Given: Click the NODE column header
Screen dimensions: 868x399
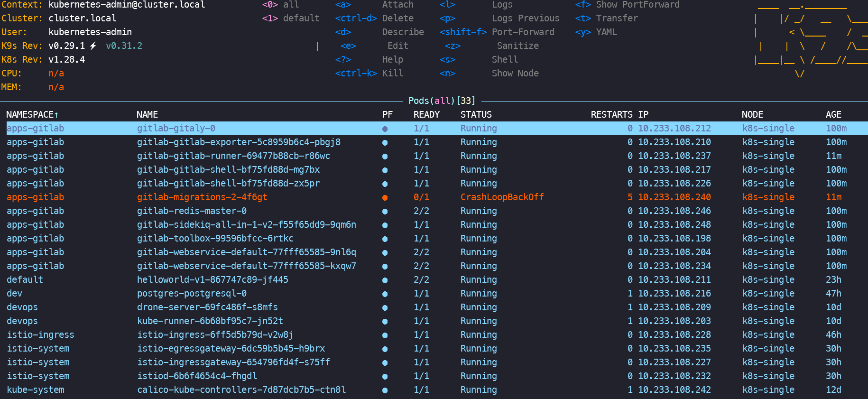Looking at the screenshot, I should tap(752, 114).
